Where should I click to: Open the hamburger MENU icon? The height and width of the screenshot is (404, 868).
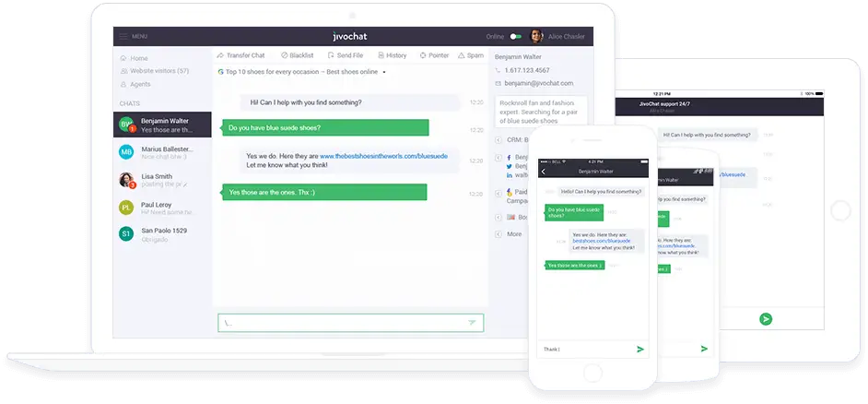click(x=123, y=37)
